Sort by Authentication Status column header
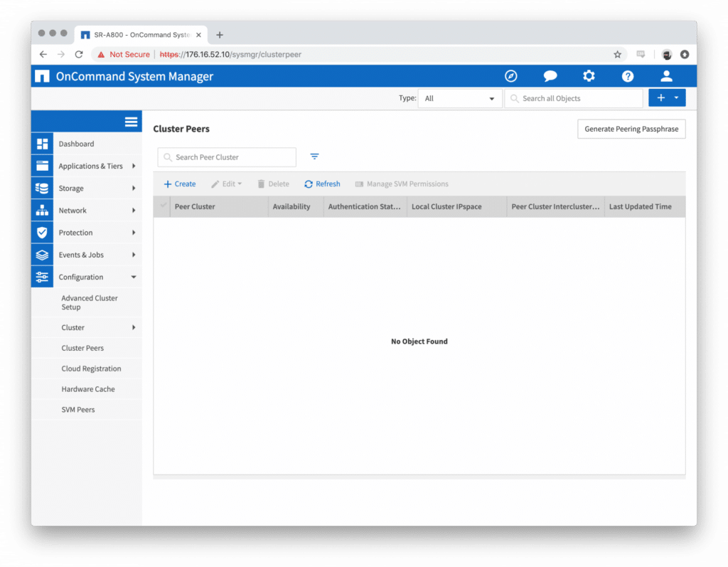The height and width of the screenshot is (567, 728). (x=365, y=207)
